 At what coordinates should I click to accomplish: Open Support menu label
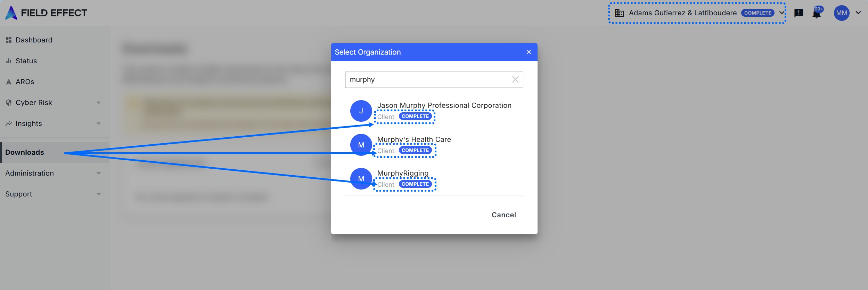[19, 194]
